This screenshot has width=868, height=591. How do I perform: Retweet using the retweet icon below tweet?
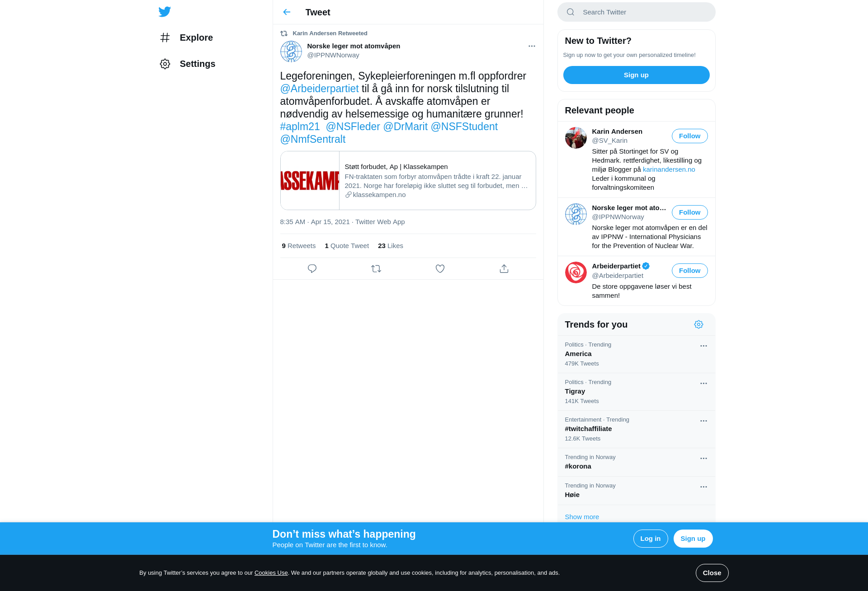click(x=376, y=269)
